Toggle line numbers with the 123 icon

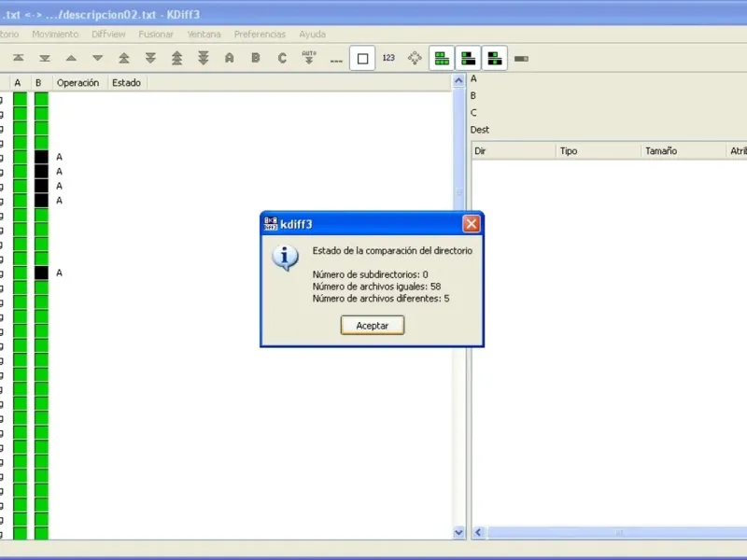[388, 58]
